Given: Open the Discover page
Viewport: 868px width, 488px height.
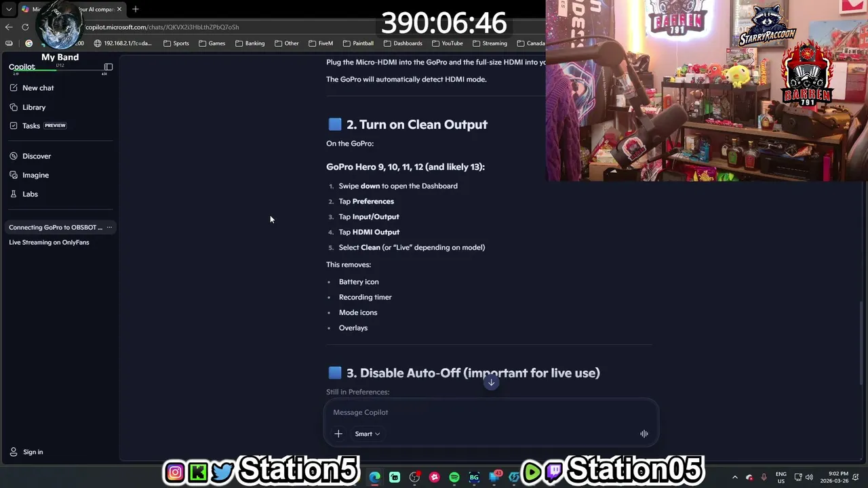Looking at the screenshot, I should point(37,156).
